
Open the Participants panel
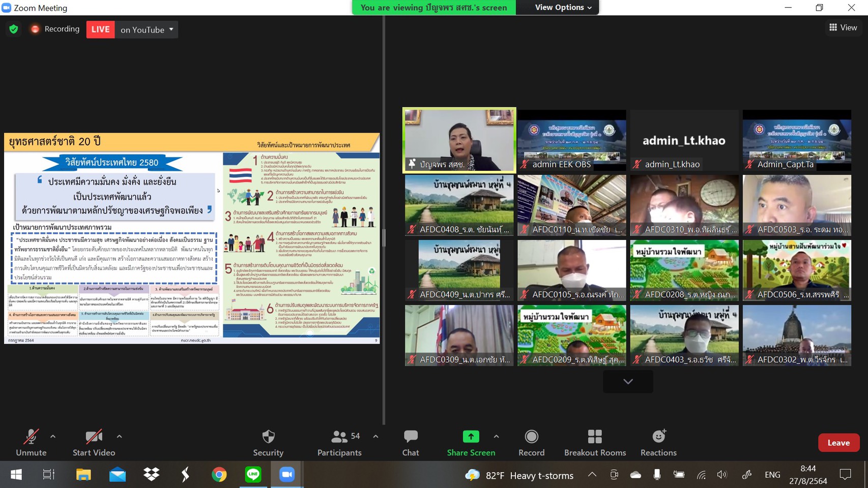point(339,443)
